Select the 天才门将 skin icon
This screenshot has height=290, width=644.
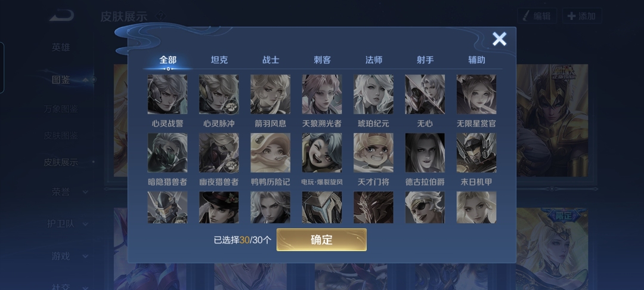click(x=373, y=152)
